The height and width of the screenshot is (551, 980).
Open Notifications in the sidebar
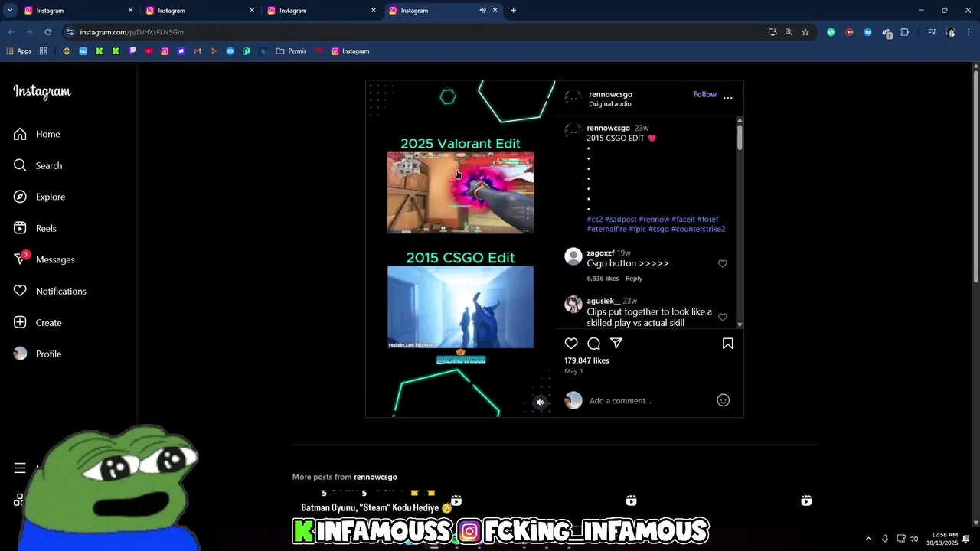50,291
